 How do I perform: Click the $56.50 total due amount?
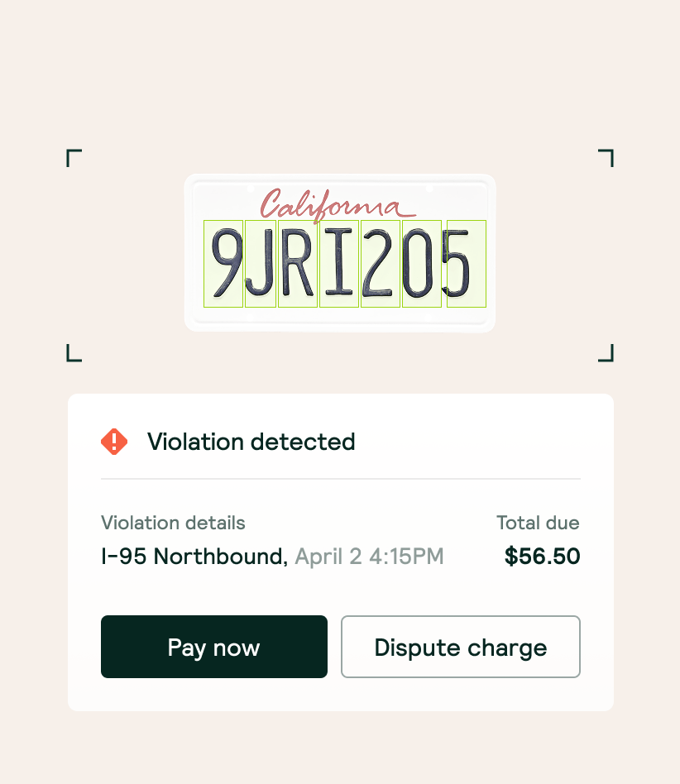542,556
